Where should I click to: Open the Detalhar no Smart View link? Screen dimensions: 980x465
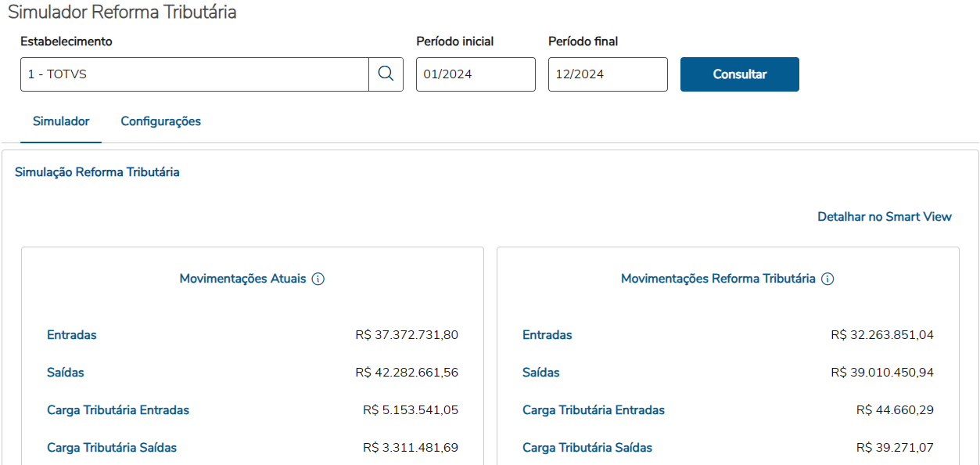(885, 217)
